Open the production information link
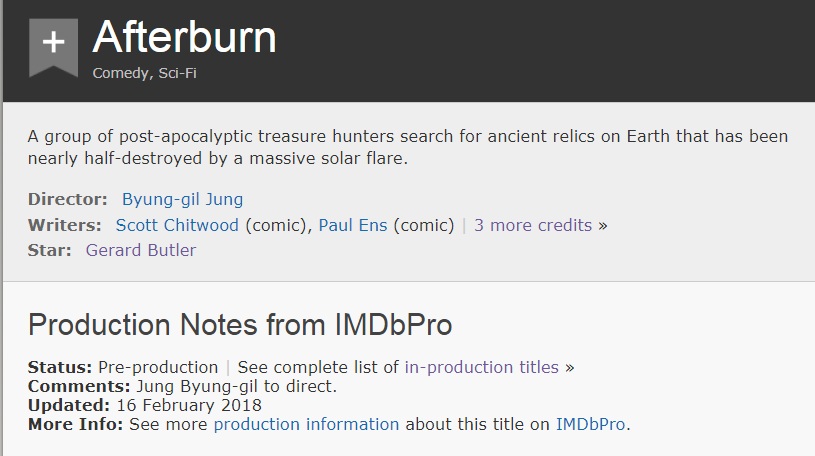Viewport: 815px width, 456px height. pyautogui.click(x=306, y=424)
